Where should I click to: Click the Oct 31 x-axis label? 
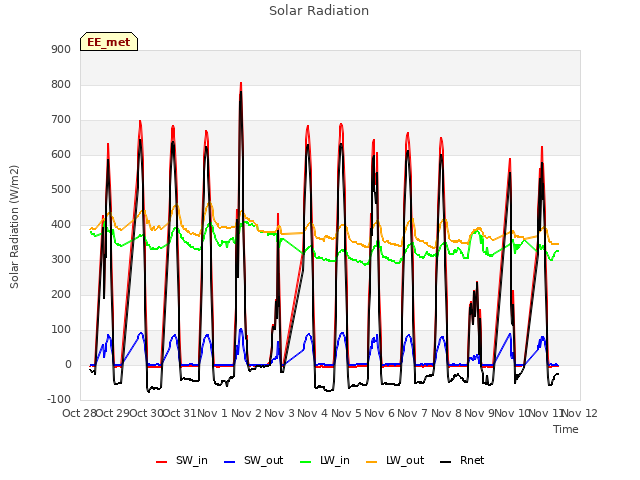pyautogui.click(x=180, y=413)
